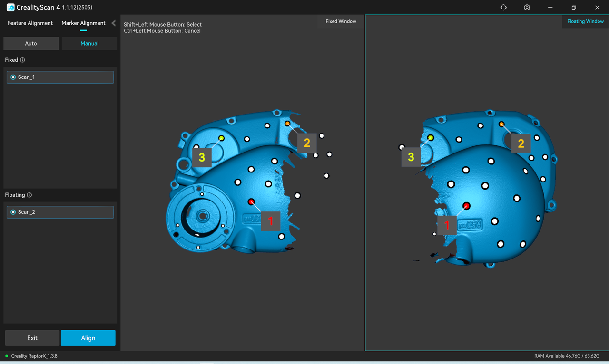Select the Scan_2 radio button
The width and height of the screenshot is (609, 364).
(13, 212)
